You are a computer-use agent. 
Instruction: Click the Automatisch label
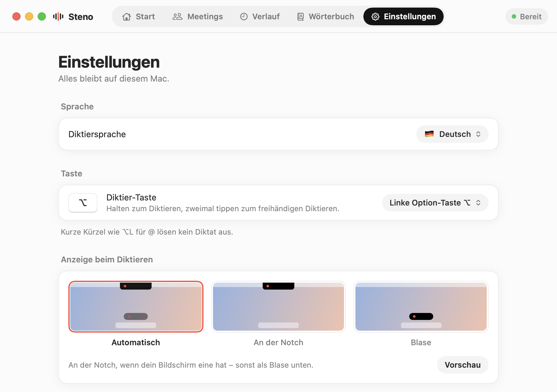[x=136, y=342]
